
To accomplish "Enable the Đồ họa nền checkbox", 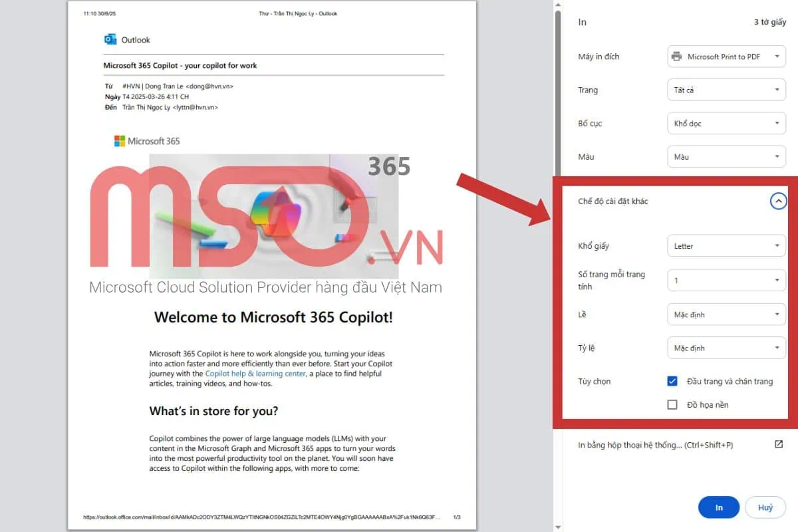I will click(672, 404).
